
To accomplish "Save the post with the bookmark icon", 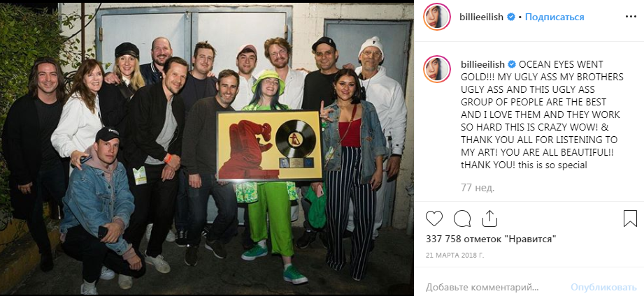I will tap(630, 219).
